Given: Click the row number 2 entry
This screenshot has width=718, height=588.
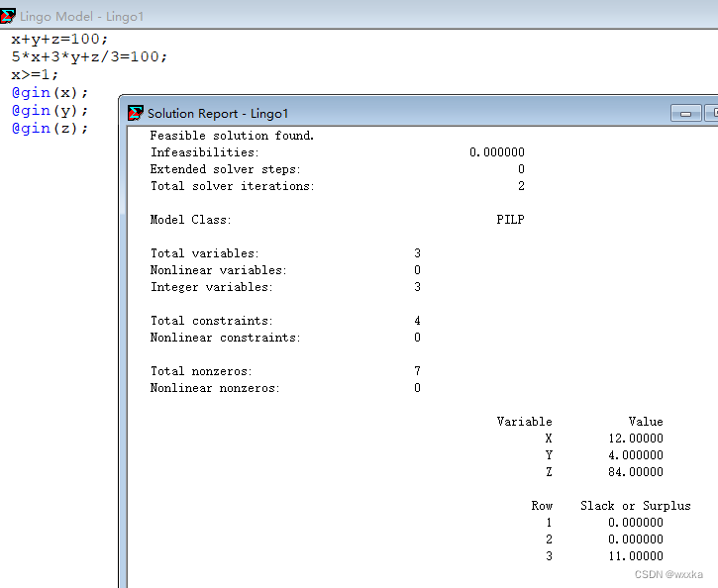Looking at the screenshot, I should point(549,539).
